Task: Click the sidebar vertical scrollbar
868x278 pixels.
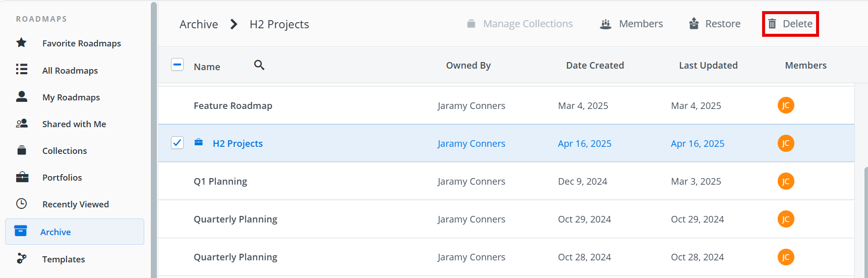Action: click(x=154, y=136)
